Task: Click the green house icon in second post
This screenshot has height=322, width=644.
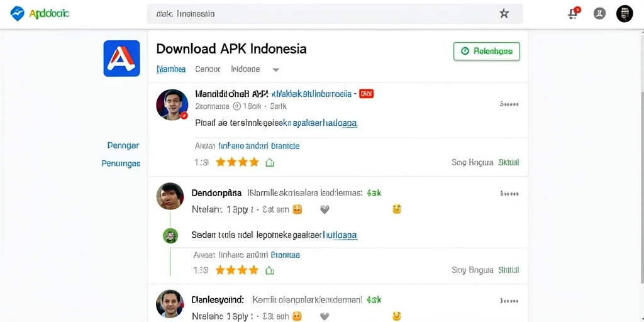Action: click(x=270, y=270)
